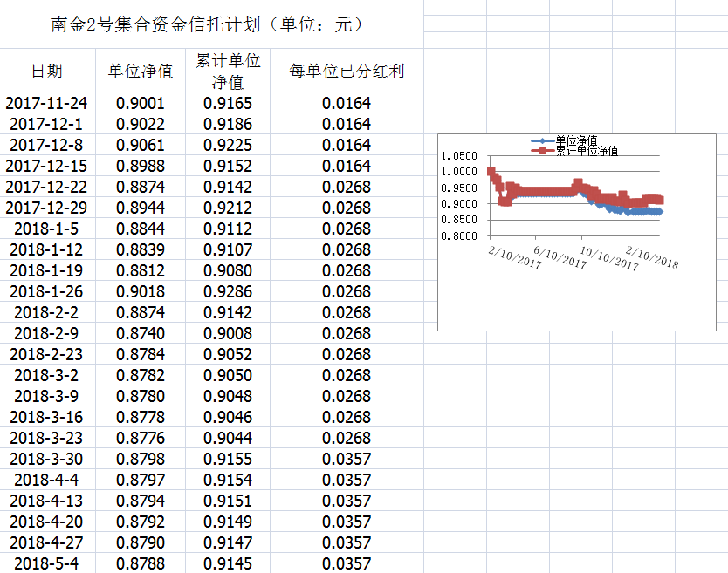Viewport: 728px width, 573px height.
Task: Click the cumulative value cell 0.9286
Action: coord(227,291)
